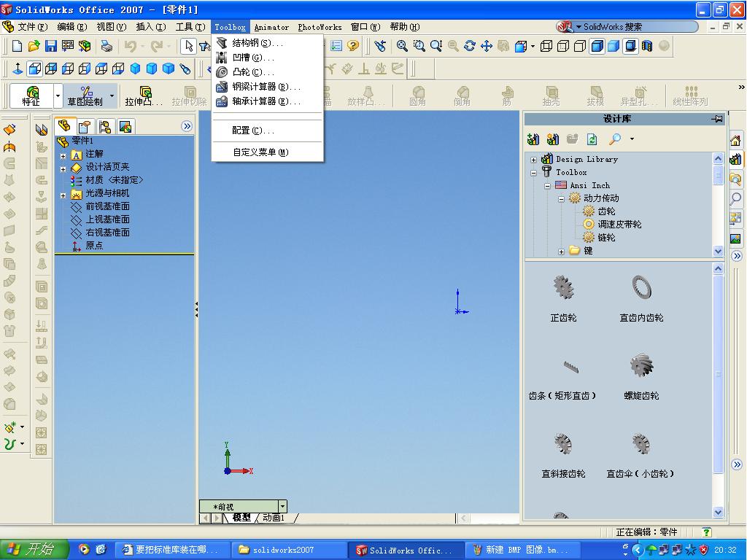
Task: Toggle Shadows in Shaded Mode icon
Action: click(630, 46)
